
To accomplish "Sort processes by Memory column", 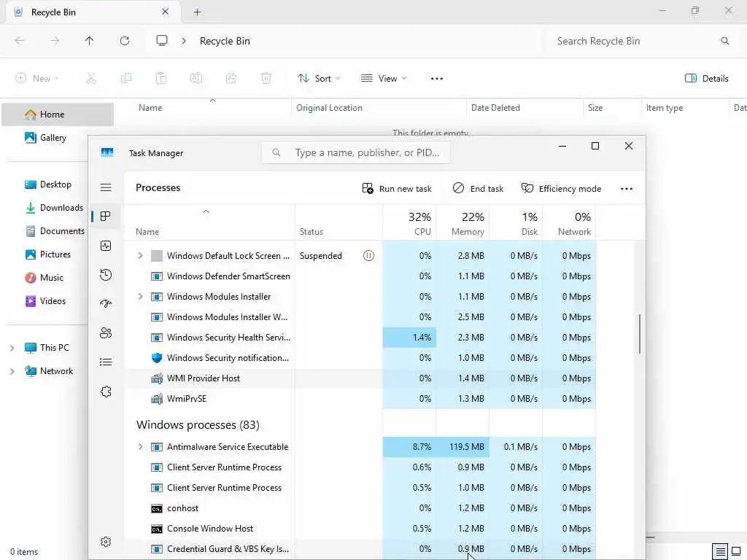I will point(463,224).
